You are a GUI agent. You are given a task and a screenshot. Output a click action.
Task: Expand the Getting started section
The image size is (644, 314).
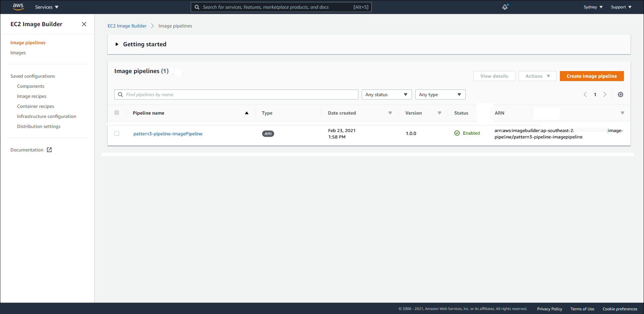[x=117, y=44]
